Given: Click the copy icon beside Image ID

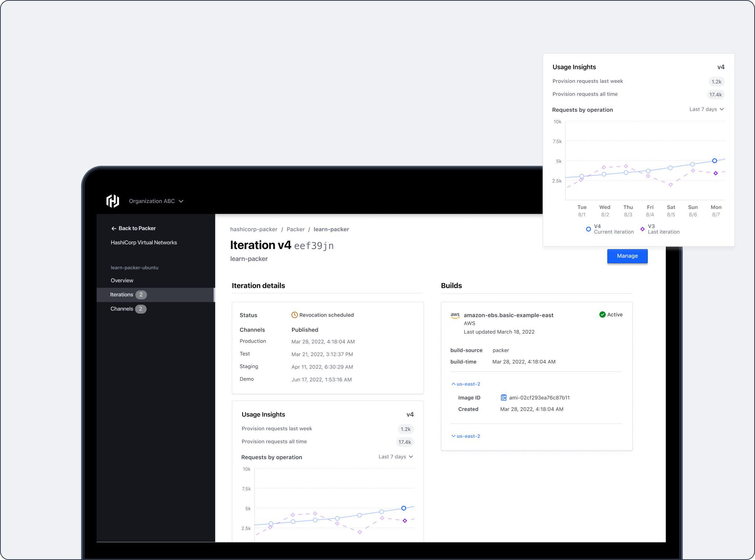Looking at the screenshot, I should [x=504, y=398].
